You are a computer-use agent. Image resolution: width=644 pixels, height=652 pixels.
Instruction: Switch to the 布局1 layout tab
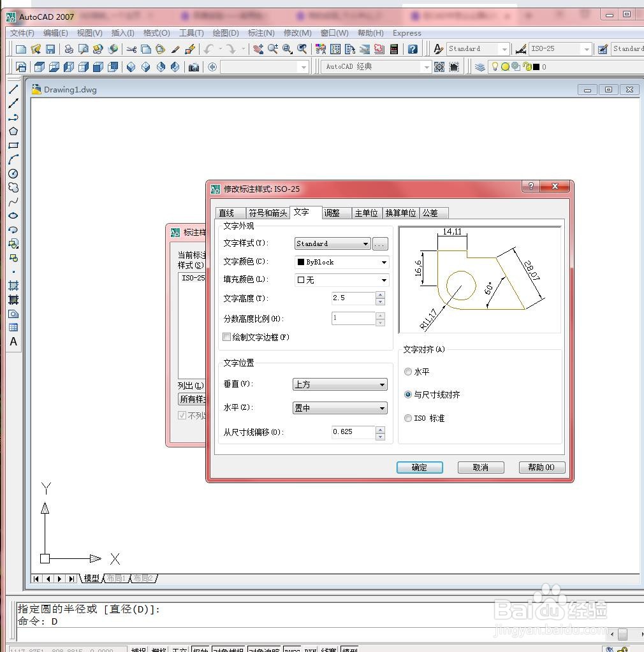coord(116,578)
